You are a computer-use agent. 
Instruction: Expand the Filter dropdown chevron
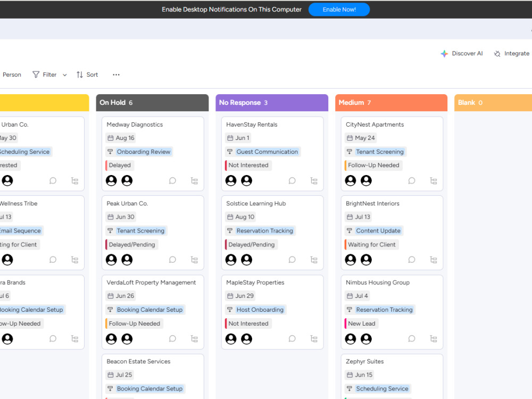pos(64,75)
